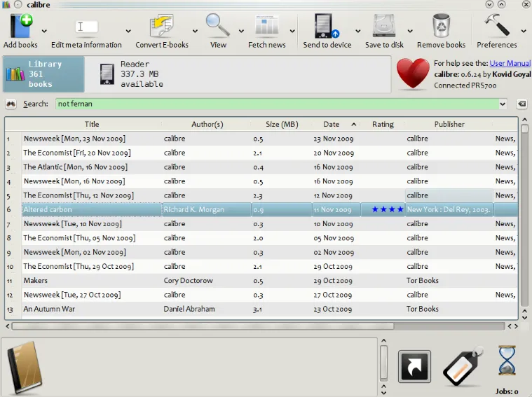Sort by the Publisher column header
Viewport: 532px width, 397px height.
pyautogui.click(x=449, y=124)
